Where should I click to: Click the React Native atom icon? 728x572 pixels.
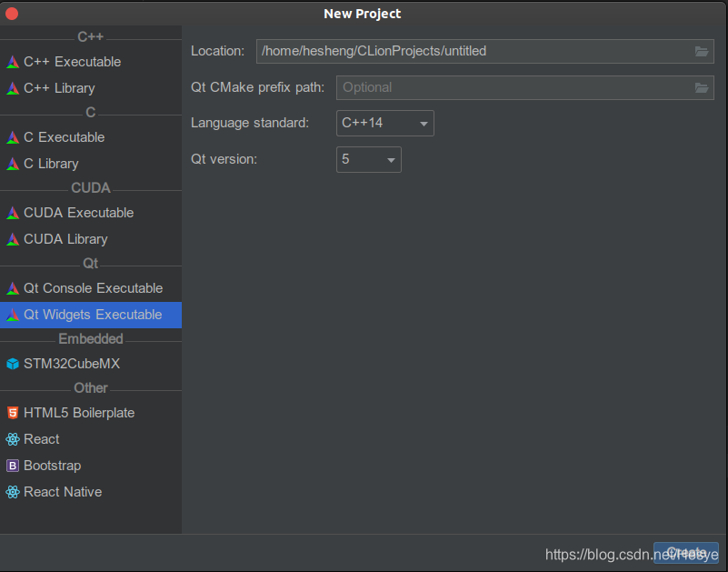(13, 492)
